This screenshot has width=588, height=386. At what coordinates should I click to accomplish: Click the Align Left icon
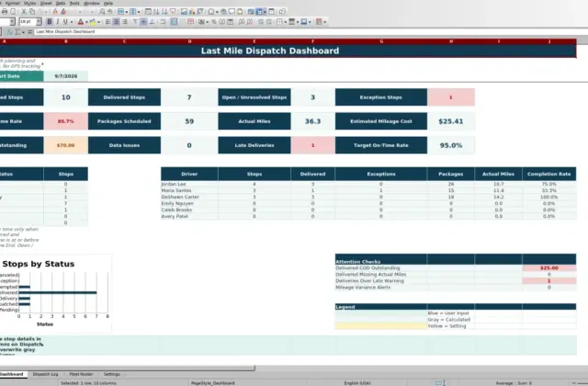click(108, 22)
